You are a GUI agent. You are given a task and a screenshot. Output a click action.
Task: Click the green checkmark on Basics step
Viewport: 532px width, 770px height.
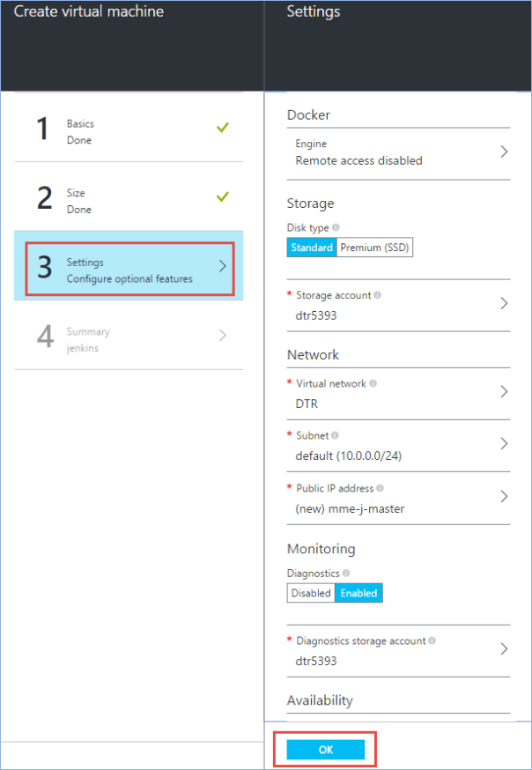click(223, 128)
